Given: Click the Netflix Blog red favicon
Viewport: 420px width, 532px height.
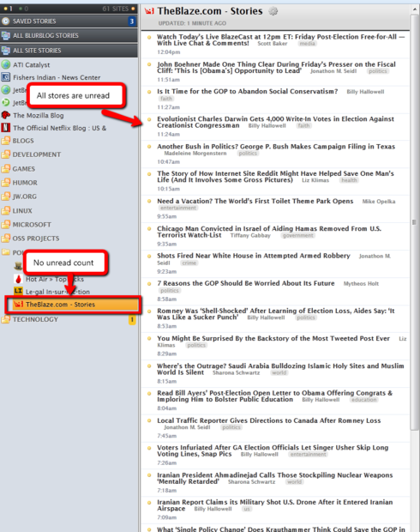Looking at the screenshot, I should (6, 128).
